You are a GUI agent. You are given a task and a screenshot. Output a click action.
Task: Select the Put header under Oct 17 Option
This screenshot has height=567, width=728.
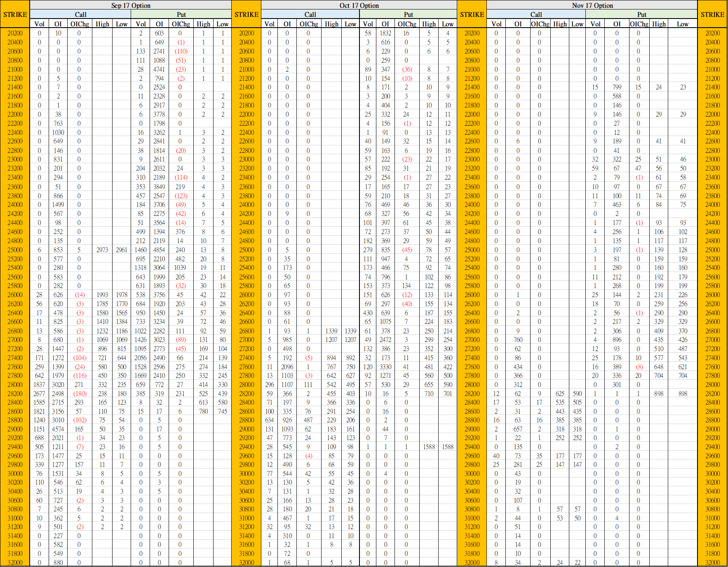pyautogui.click(x=408, y=14)
